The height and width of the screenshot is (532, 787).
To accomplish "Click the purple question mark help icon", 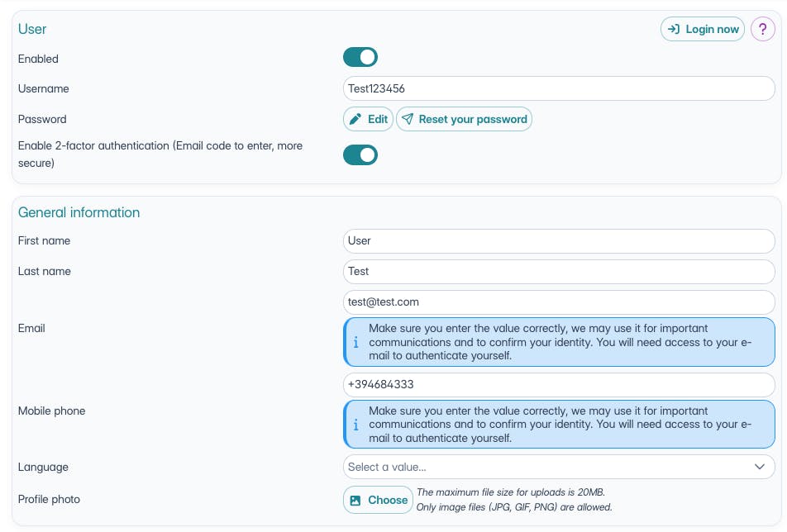I will (762, 29).
